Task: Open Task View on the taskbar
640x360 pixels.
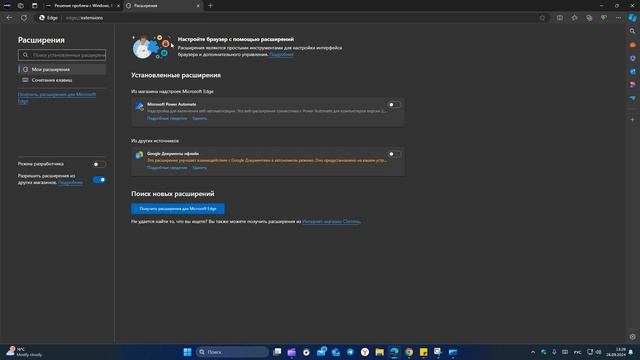Action: click(x=277, y=352)
